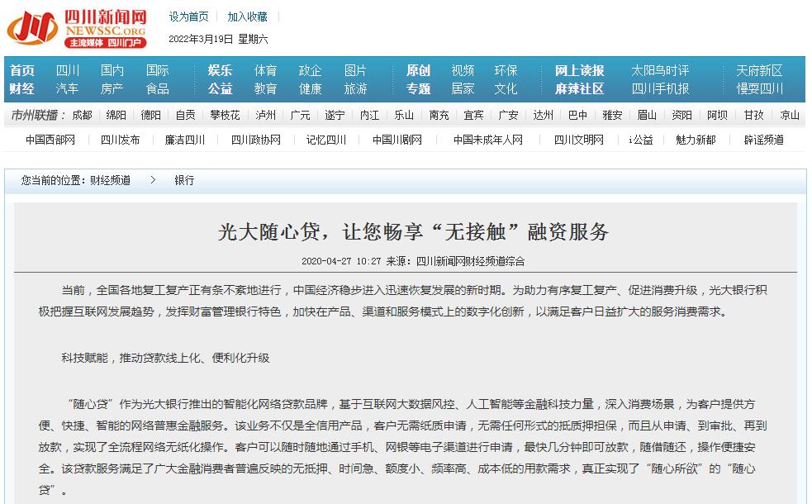Viewport: 812px width, 504px height.
Task: Open 四川手机报 link
Action: 660,89
